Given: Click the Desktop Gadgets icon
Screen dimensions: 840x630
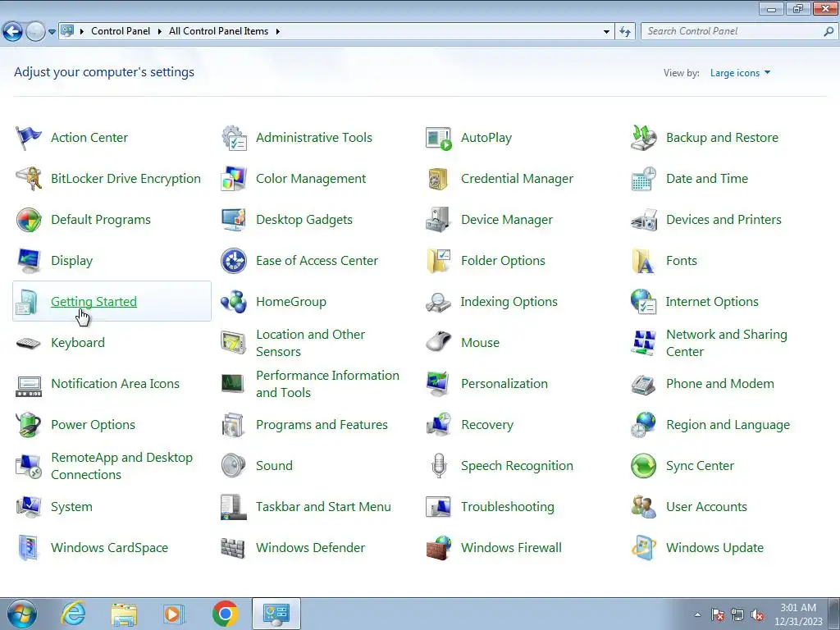Looking at the screenshot, I should 234,220.
